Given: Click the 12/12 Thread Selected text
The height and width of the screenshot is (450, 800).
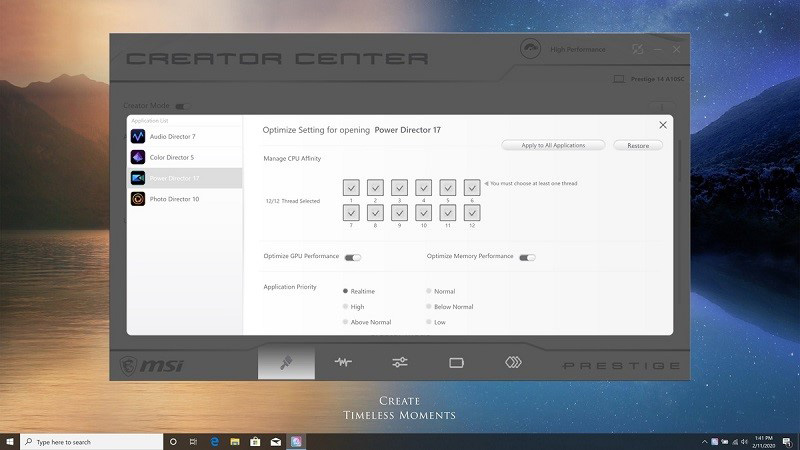Looking at the screenshot, I should (293, 201).
